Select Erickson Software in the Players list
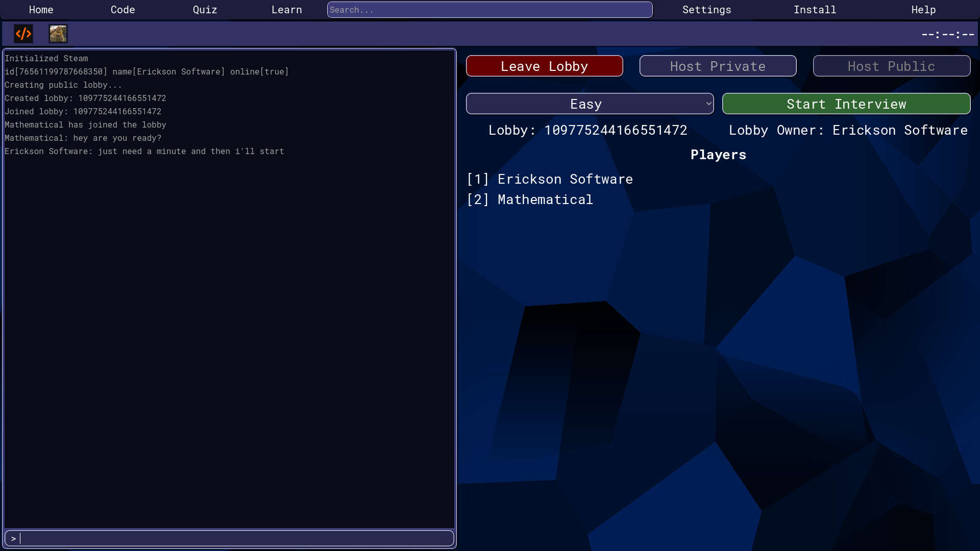This screenshot has height=551, width=980. (x=565, y=179)
